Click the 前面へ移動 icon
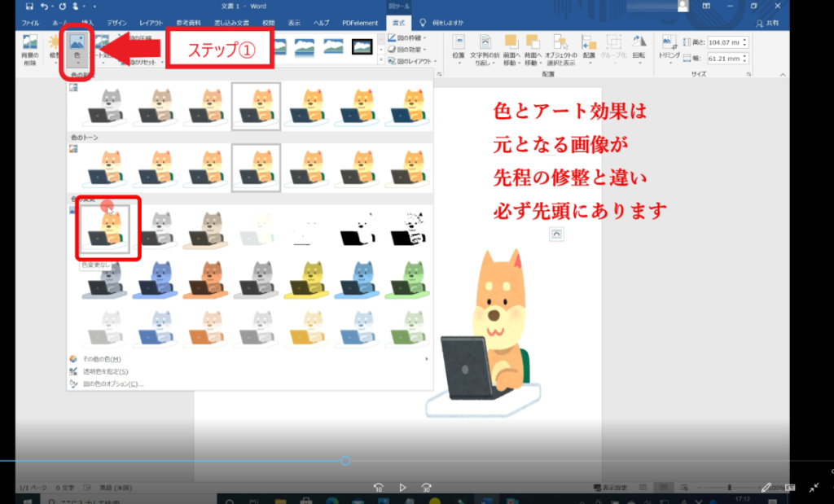 (511, 49)
